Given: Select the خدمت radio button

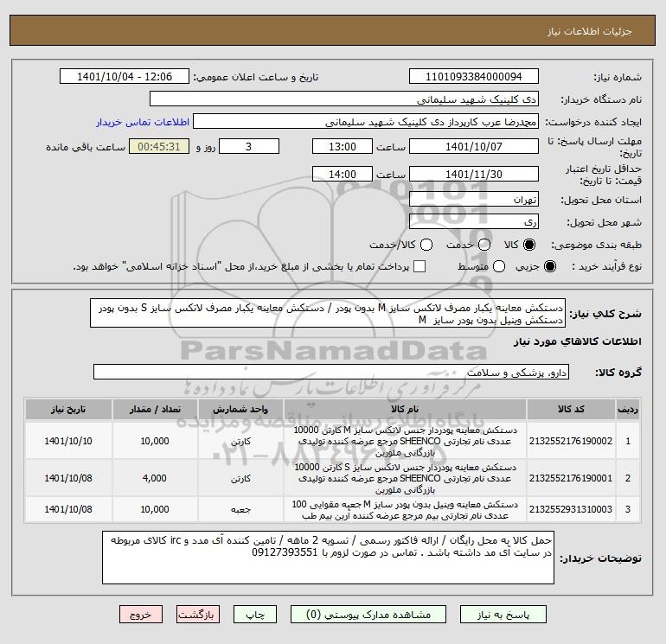Looking at the screenshot, I should click(x=484, y=245).
